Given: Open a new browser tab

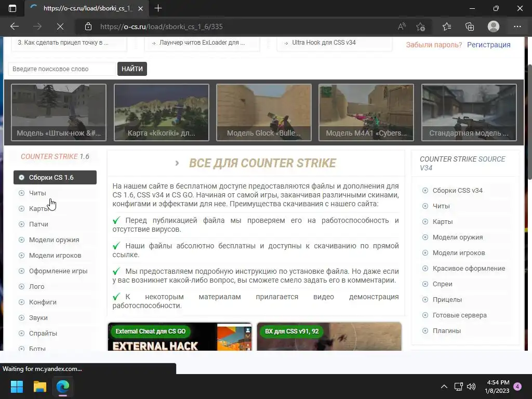Looking at the screenshot, I should tap(158, 8).
